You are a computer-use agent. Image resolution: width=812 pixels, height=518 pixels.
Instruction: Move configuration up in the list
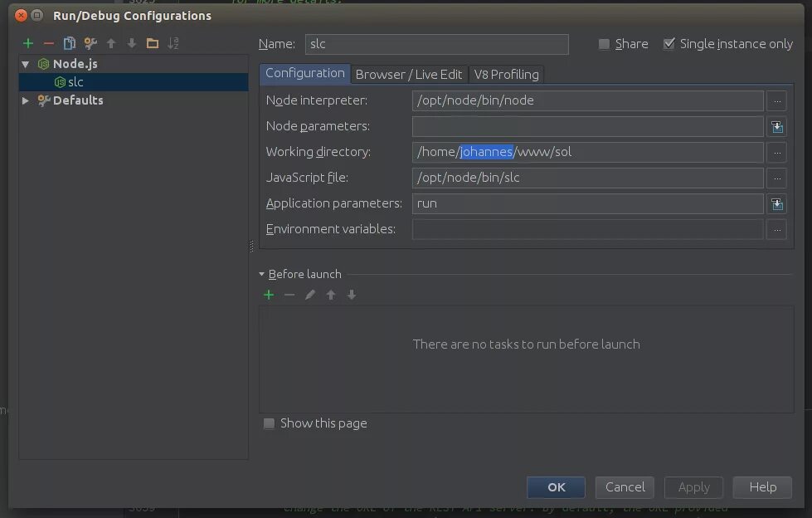111,43
